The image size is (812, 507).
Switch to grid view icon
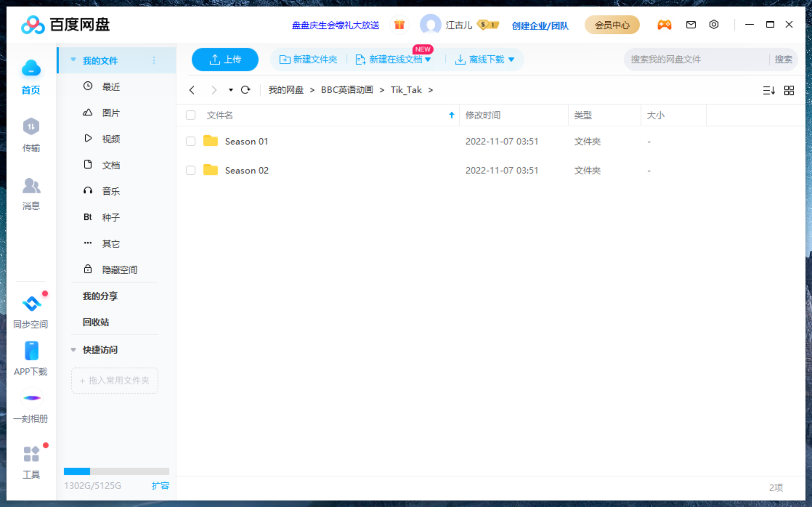789,91
